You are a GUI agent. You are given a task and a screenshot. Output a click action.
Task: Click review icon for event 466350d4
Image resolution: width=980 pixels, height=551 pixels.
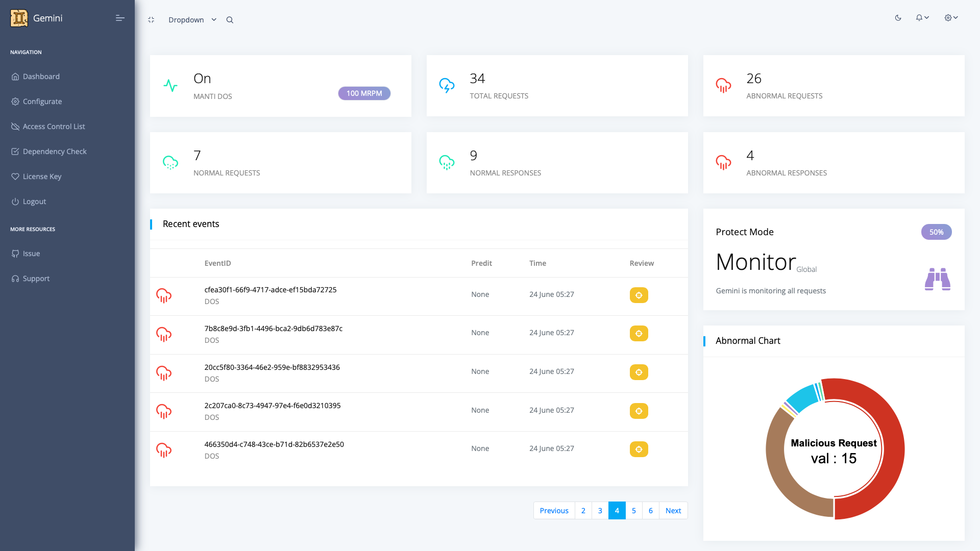[639, 449]
